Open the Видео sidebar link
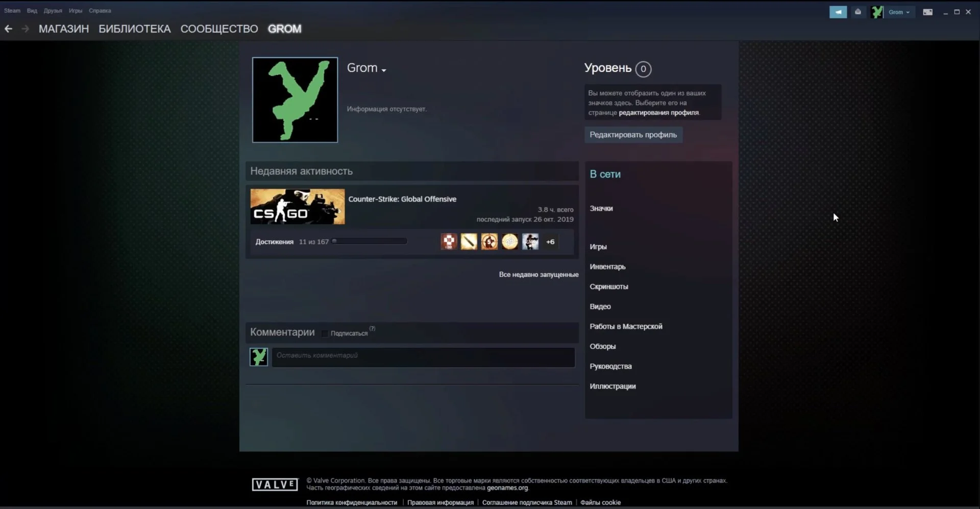The width and height of the screenshot is (980, 509). click(x=600, y=306)
